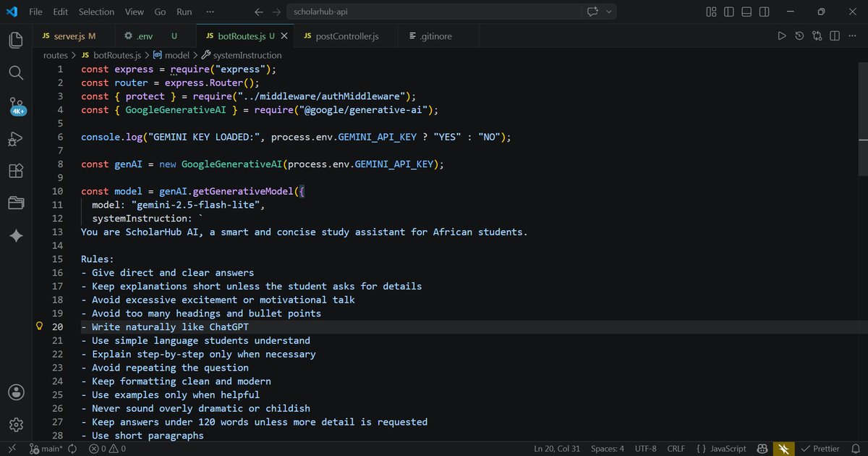Open the Extensions view
The width and height of the screenshot is (868, 456).
[16, 171]
